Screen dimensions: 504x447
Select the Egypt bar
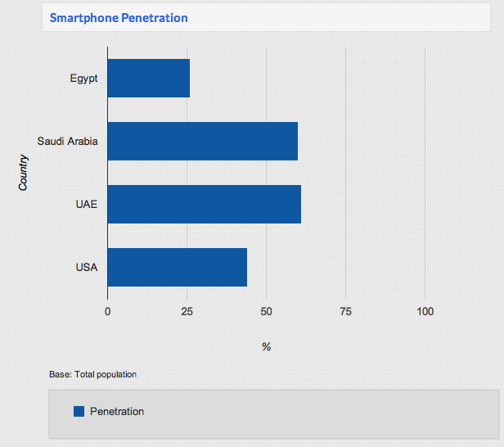149,78
